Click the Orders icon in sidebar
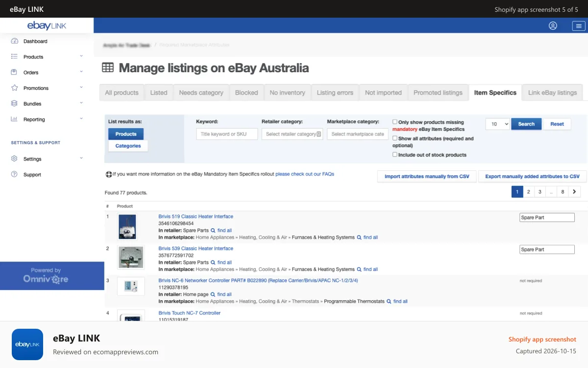This screenshot has width=588, height=368. (14, 73)
